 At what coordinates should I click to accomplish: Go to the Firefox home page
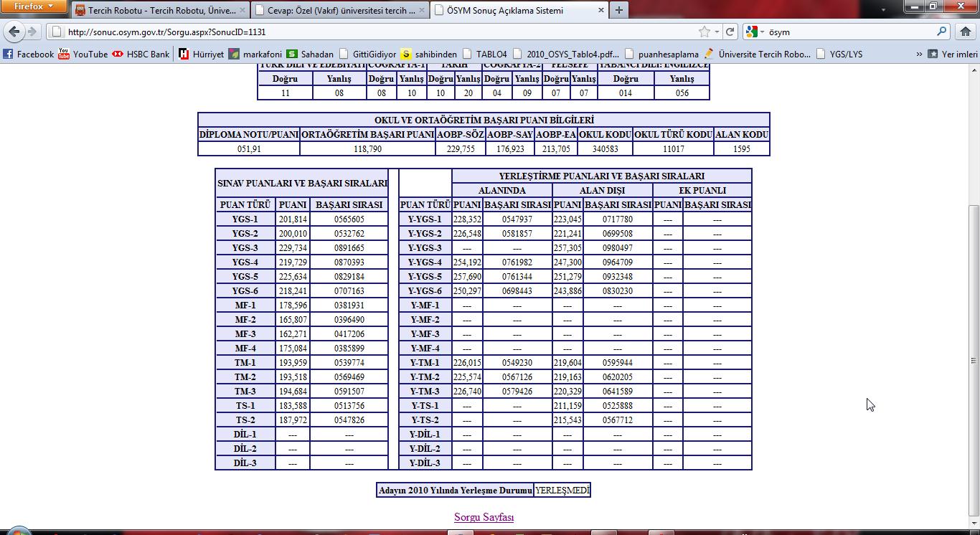(x=965, y=32)
